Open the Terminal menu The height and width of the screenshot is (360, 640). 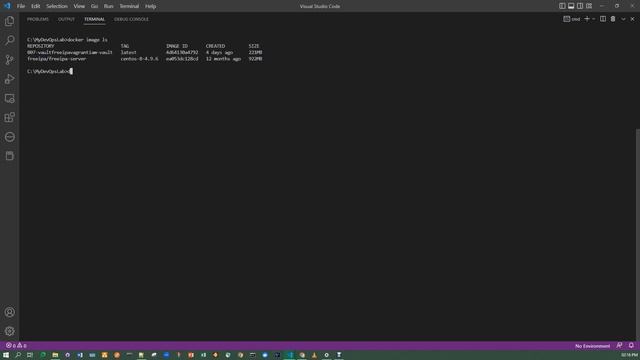(x=129, y=6)
